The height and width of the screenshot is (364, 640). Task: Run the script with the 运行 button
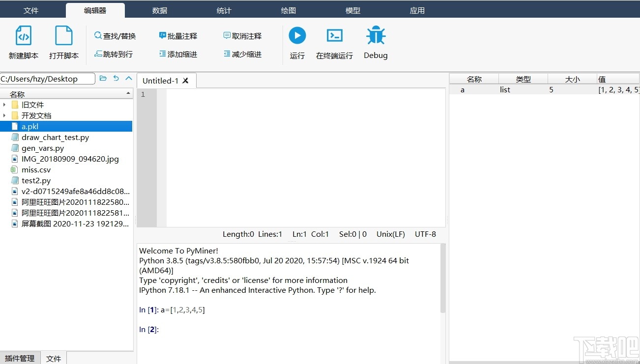[x=297, y=42]
